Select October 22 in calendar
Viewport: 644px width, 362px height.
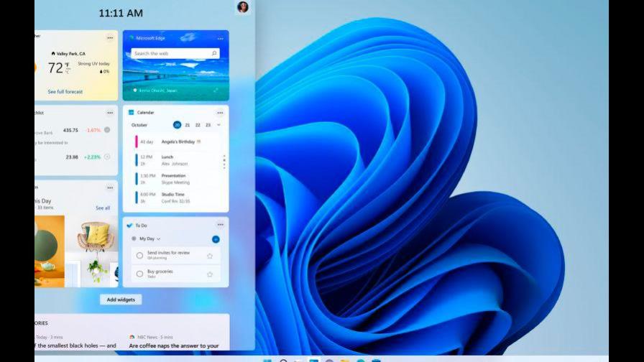[x=198, y=125]
